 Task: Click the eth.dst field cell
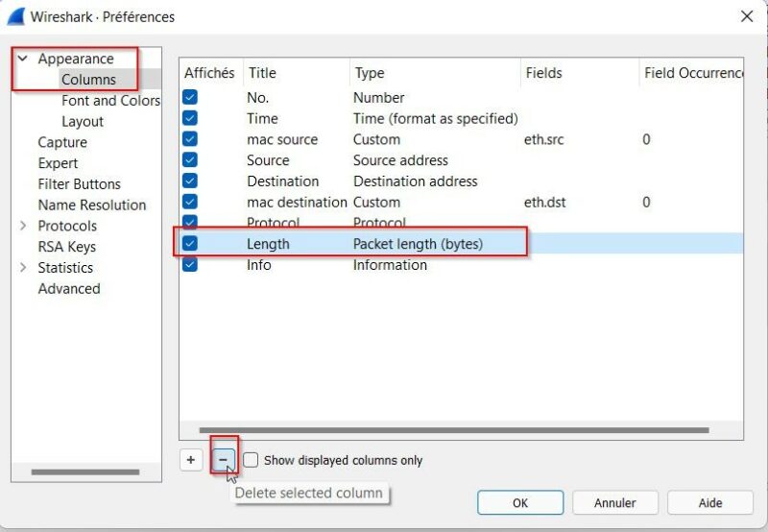[544, 203]
